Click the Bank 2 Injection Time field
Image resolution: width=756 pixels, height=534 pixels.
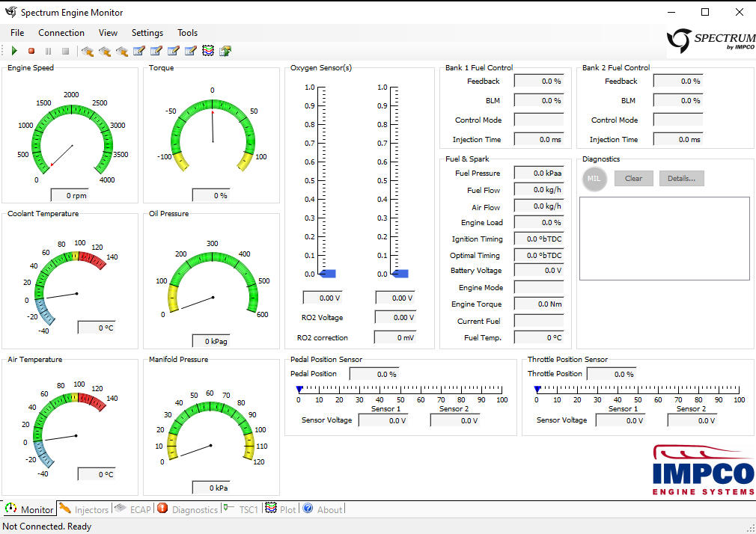678,139
